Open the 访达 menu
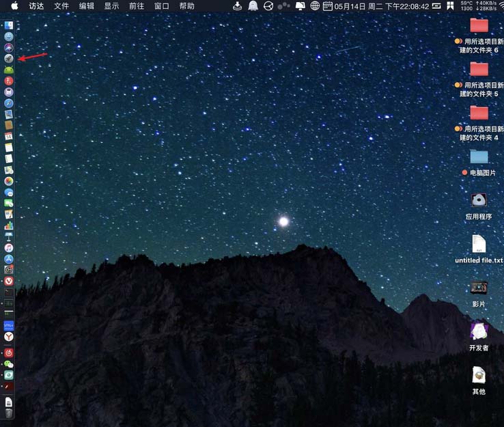Viewport: 504px width, 427px height. click(x=36, y=5)
